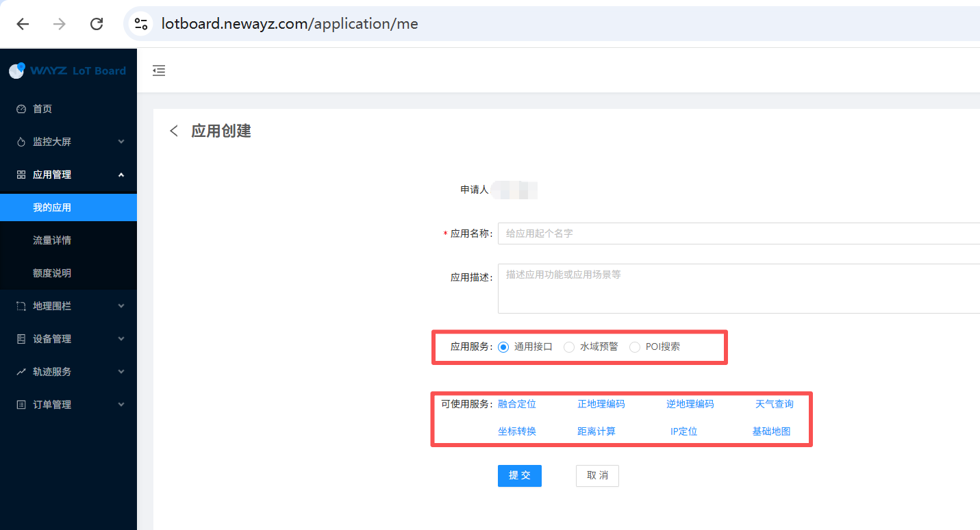Open the 距离计算 service link
The image size is (980, 530).
tap(596, 431)
